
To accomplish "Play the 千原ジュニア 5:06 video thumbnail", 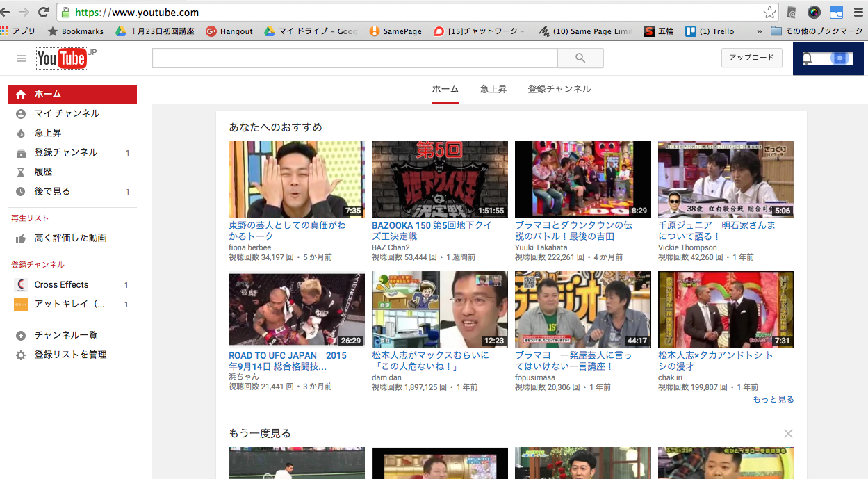I will pos(726,179).
